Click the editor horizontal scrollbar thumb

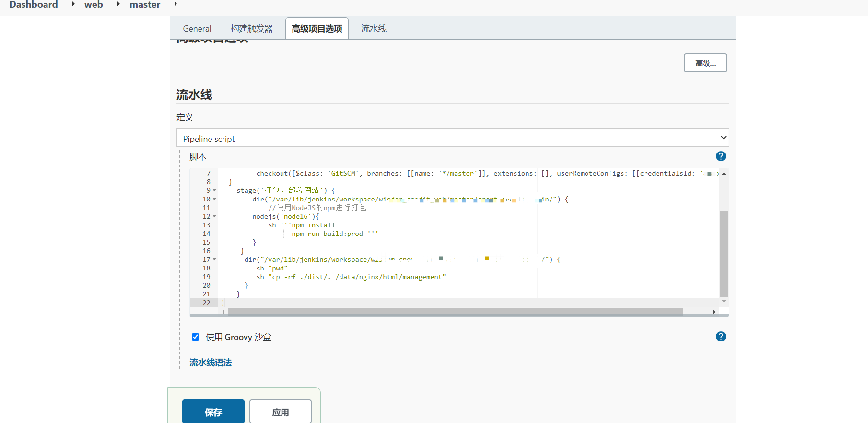coord(455,311)
